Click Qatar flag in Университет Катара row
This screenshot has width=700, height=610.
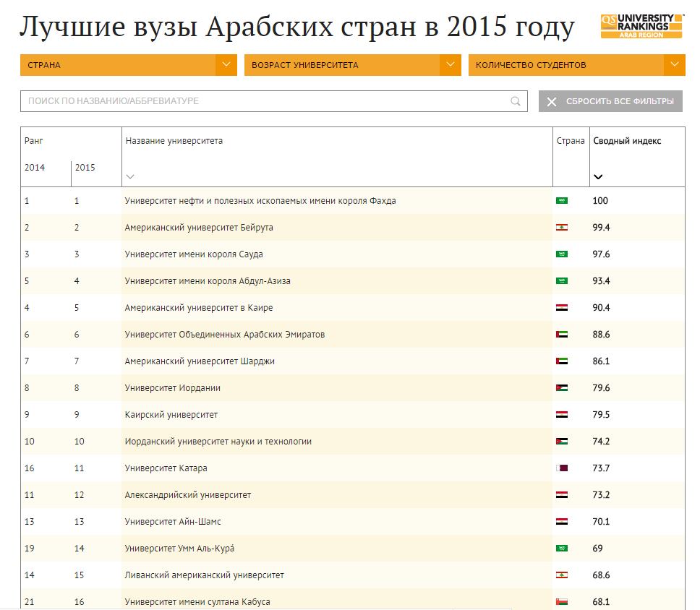tap(562, 468)
